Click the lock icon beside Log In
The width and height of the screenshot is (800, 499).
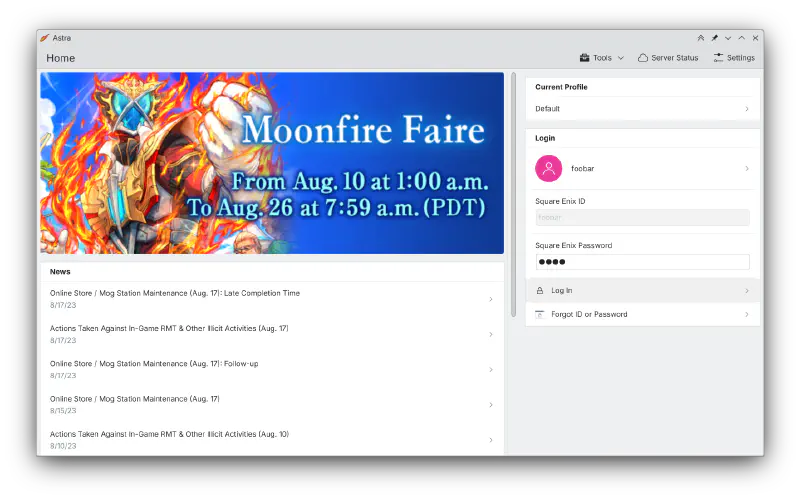pyautogui.click(x=540, y=290)
